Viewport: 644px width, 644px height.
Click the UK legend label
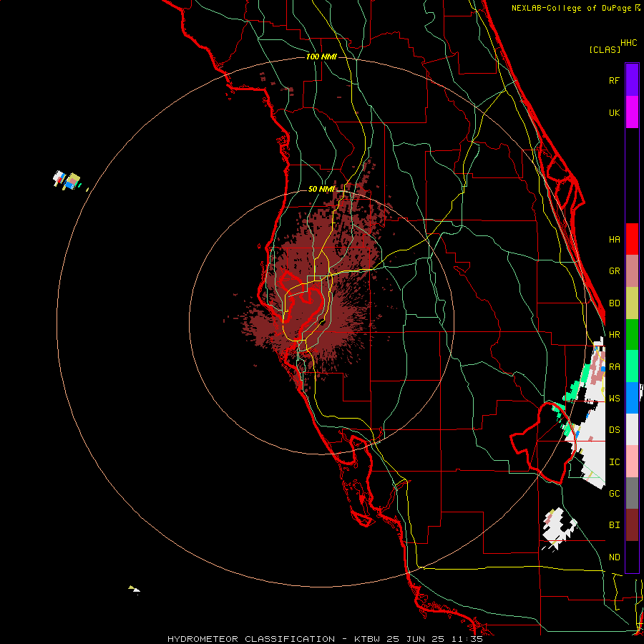pos(614,112)
